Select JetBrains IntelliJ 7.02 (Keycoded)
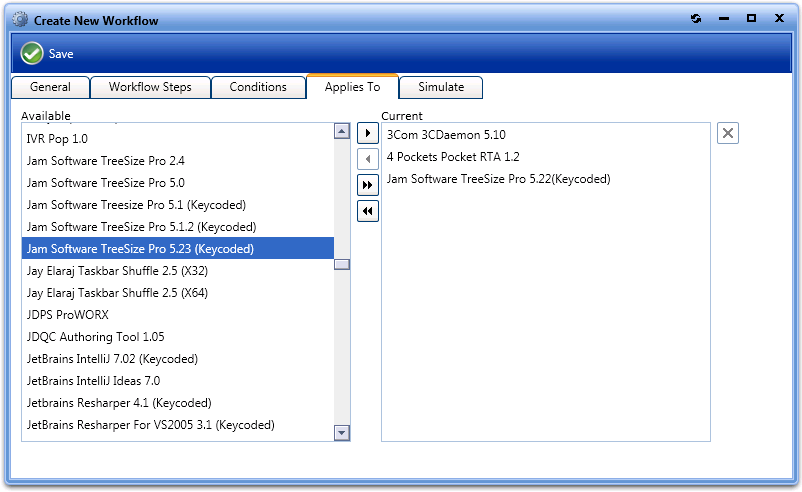The height and width of the screenshot is (492, 802). [x=178, y=359]
